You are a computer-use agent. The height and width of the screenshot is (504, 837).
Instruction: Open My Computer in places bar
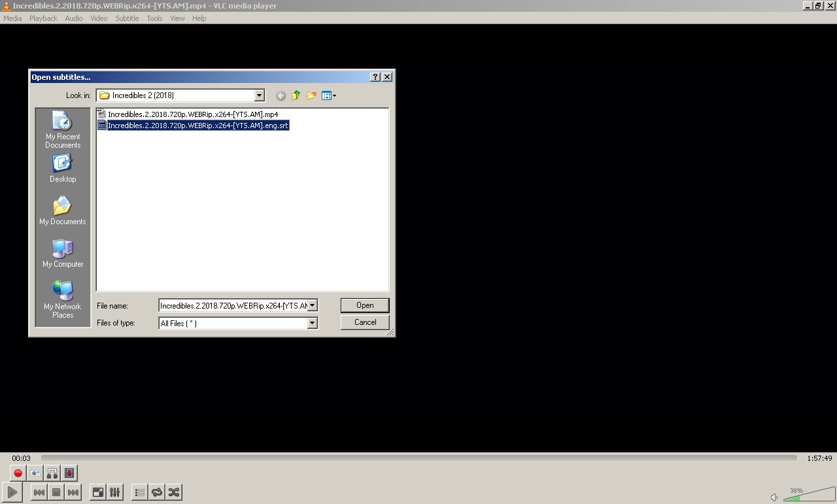point(63,253)
